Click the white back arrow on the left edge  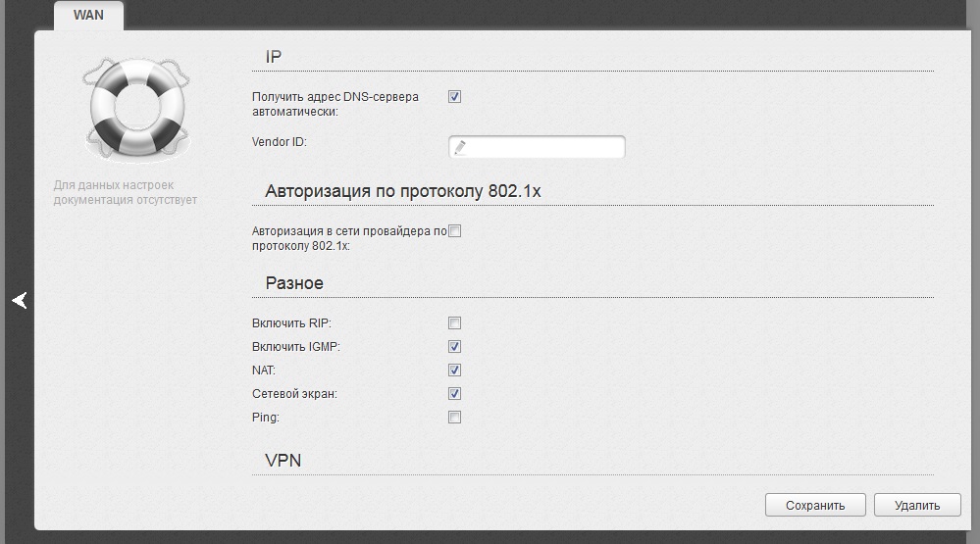(20, 300)
